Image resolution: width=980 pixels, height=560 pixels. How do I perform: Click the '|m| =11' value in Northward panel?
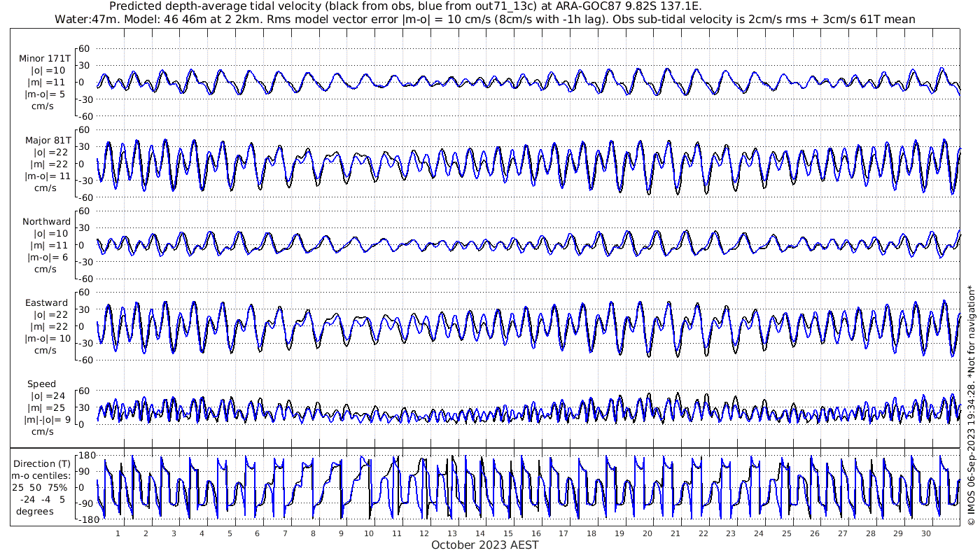click(48, 245)
